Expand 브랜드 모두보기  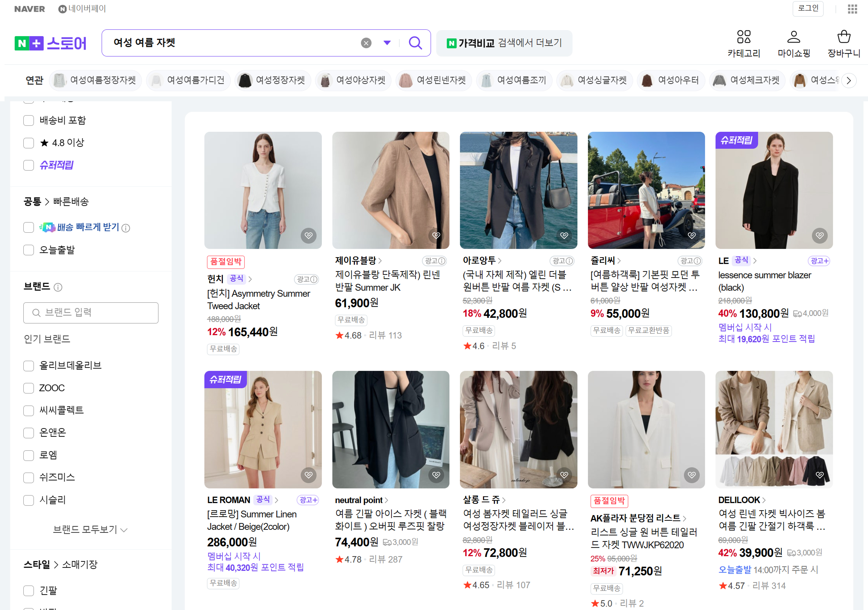90,529
